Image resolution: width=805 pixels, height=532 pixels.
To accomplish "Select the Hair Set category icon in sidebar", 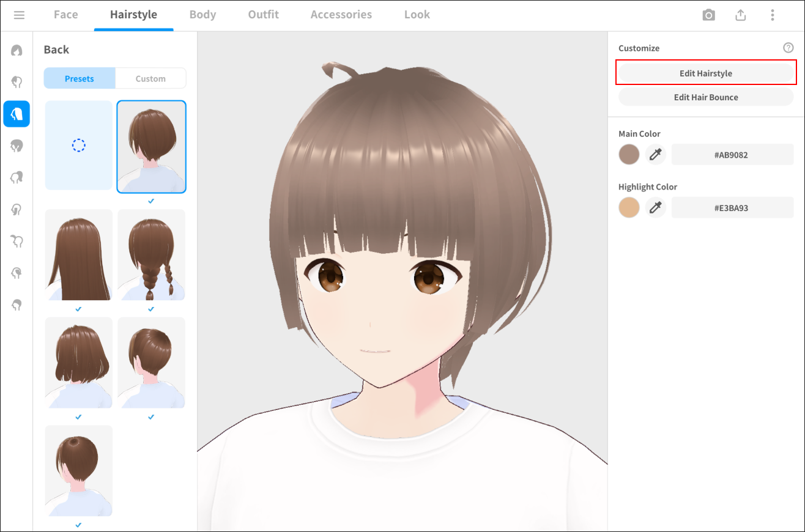I will click(17, 50).
